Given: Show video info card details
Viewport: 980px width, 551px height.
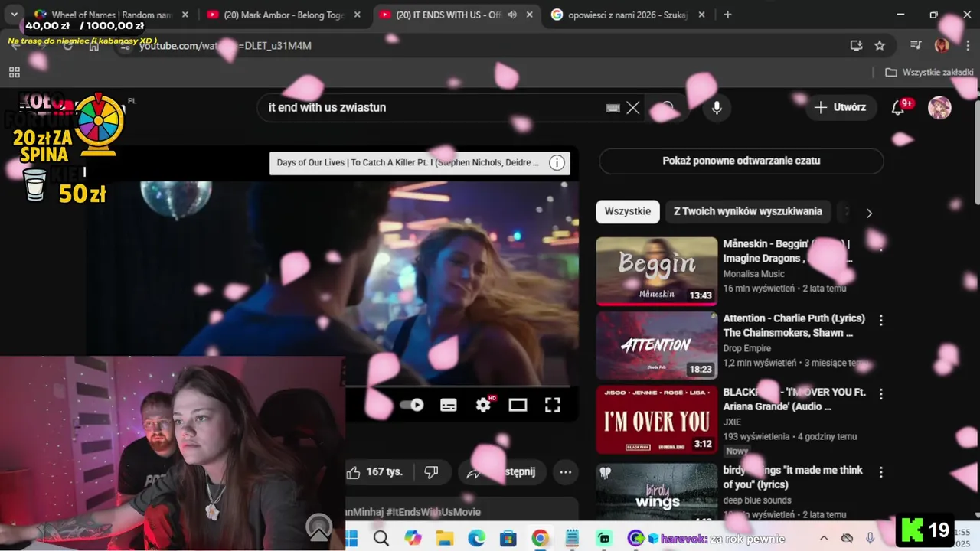Looking at the screenshot, I should [557, 162].
